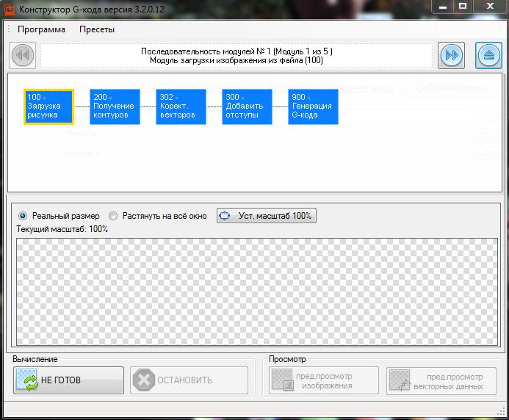Click the app icon in the title bar
The width and height of the screenshot is (509, 420).
(x=9, y=9)
